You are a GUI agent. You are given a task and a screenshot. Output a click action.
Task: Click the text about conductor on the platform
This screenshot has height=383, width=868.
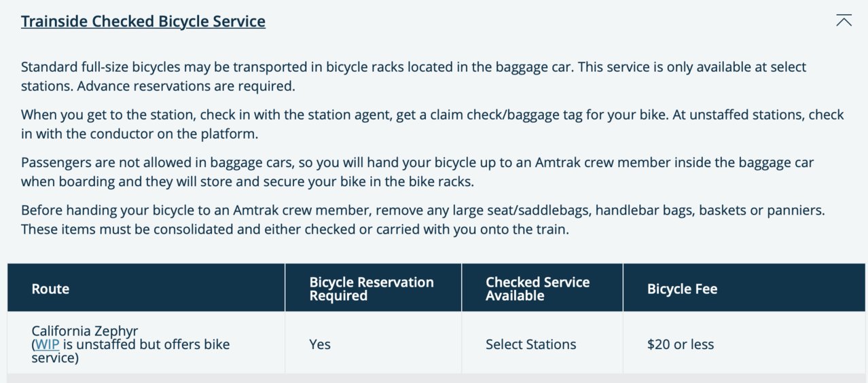[140, 134]
